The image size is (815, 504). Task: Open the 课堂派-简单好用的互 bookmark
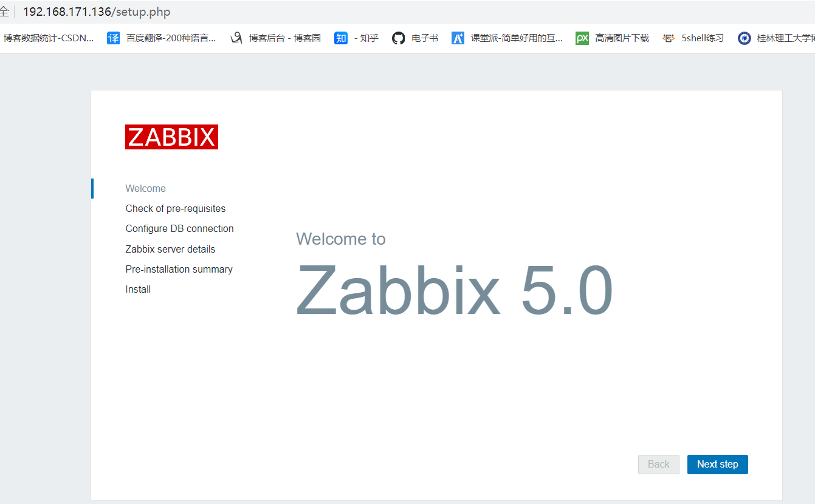517,38
